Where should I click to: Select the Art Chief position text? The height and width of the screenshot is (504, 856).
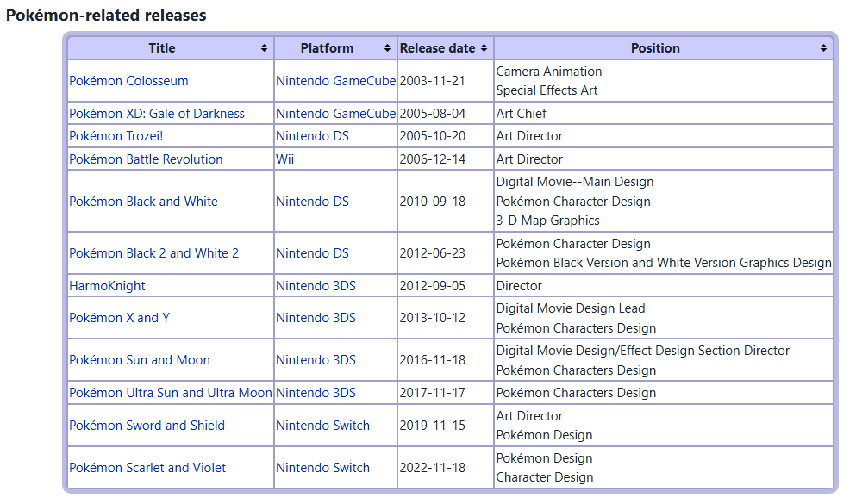pyautogui.click(x=522, y=114)
